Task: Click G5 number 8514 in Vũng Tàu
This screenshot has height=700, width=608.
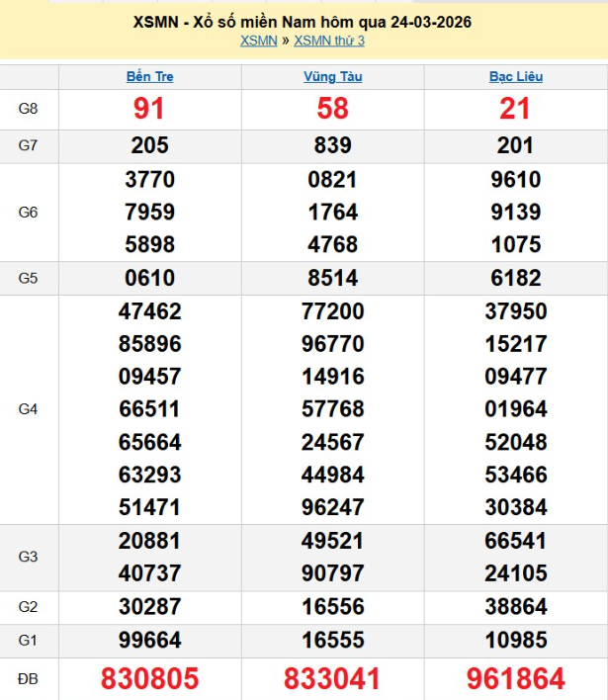Action: [x=332, y=278]
